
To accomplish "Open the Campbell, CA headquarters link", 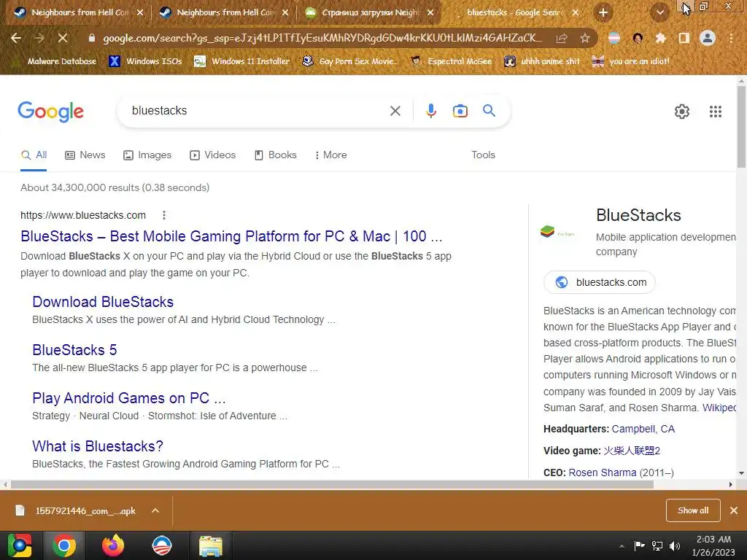I will click(643, 429).
